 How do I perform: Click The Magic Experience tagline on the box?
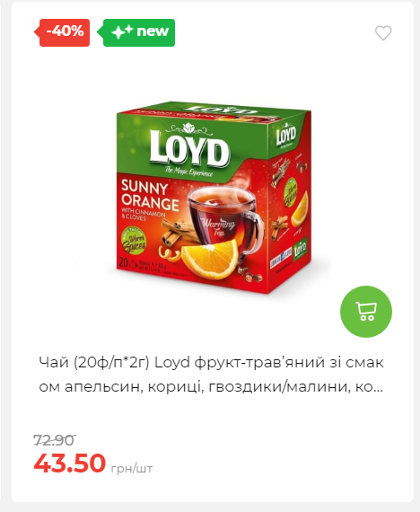point(188,172)
